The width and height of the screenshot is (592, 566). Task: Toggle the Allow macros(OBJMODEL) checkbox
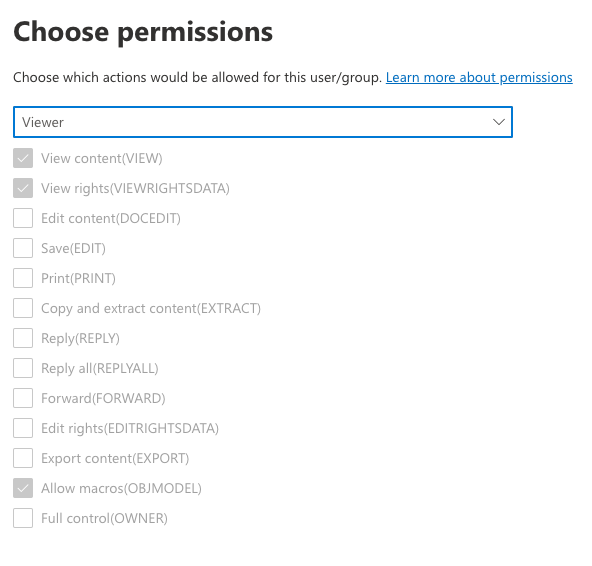click(x=23, y=488)
